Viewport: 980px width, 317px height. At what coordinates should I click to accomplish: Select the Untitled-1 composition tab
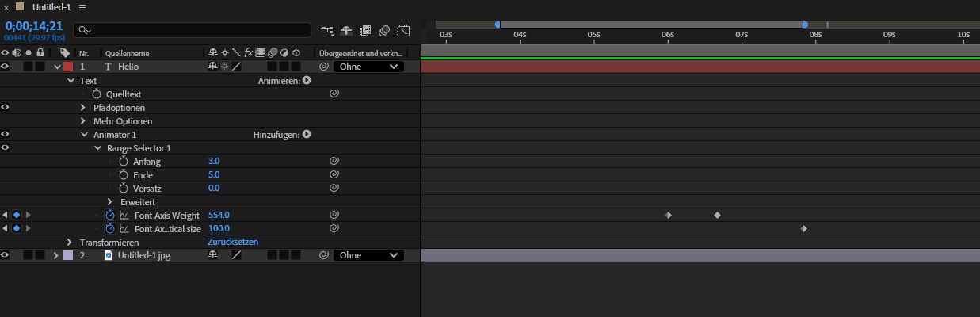[x=53, y=7]
